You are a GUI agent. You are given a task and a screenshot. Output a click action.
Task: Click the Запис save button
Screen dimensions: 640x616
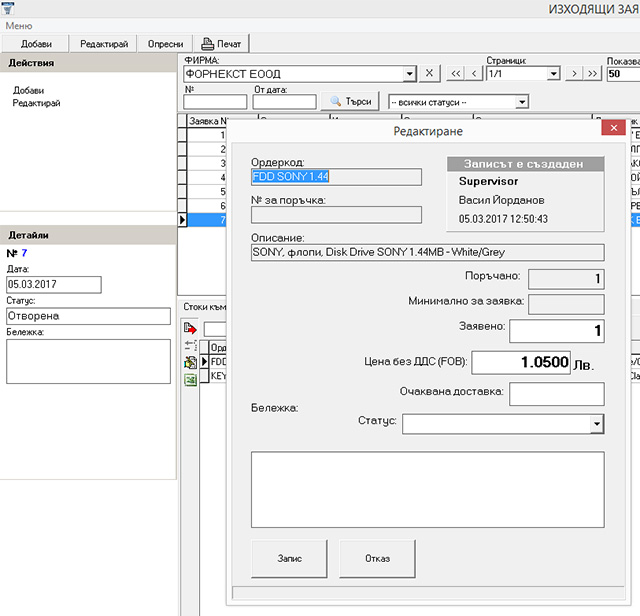[289, 558]
